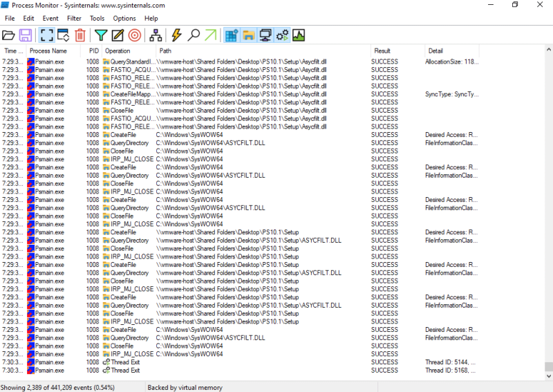Click the SyncType: SyncTy... detail cell
The width and height of the screenshot is (553, 392).
(x=452, y=94)
